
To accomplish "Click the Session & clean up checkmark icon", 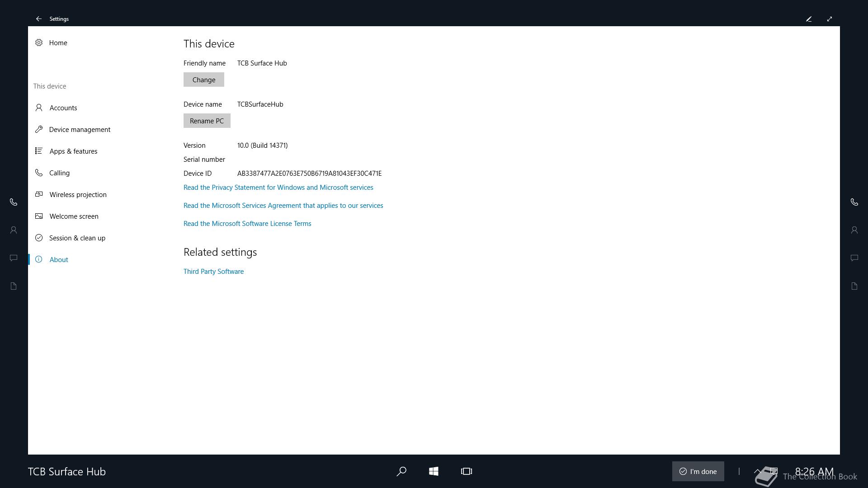I will (x=39, y=238).
